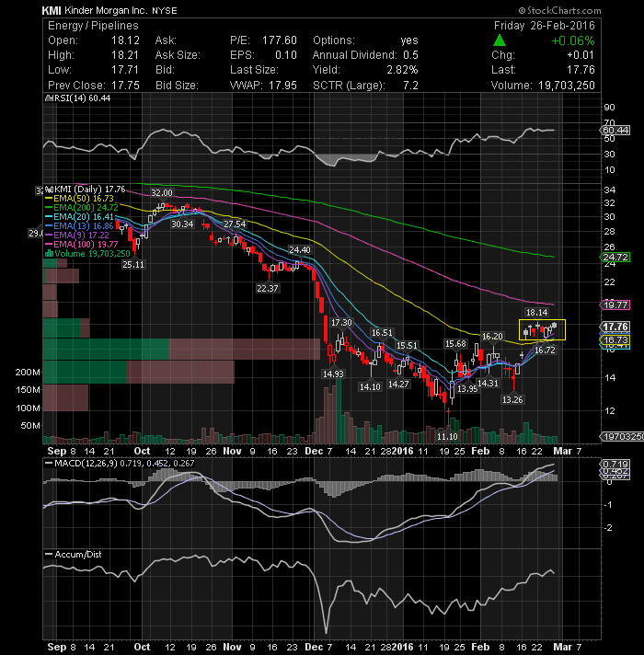Select the 'Kinder Morgan Inc.' company name
Image resolution: width=644 pixels, height=655 pixels.
pyautogui.click(x=106, y=10)
